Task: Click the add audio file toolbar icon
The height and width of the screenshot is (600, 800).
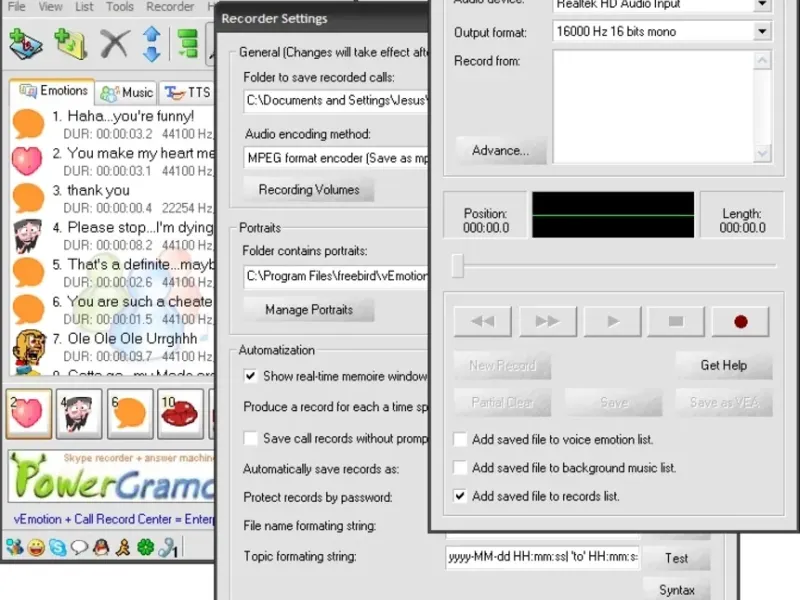Action: pos(26,44)
